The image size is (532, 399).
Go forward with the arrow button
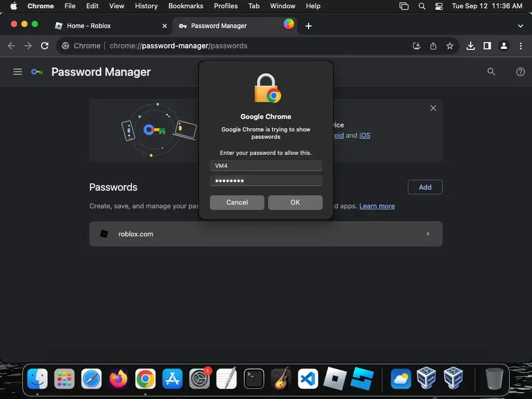[x=28, y=46]
